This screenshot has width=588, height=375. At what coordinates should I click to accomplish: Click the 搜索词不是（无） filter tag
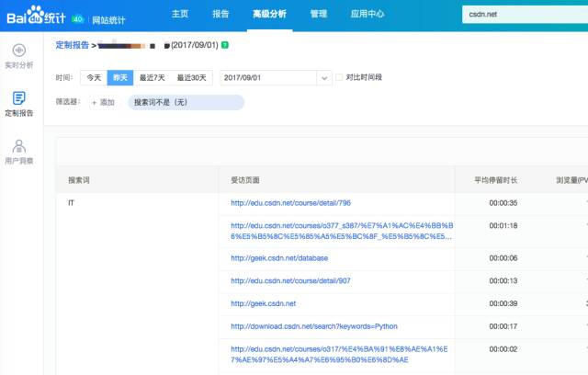coord(186,102)
